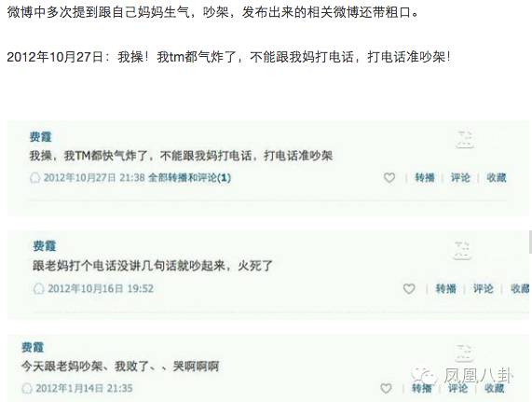Click the avatar icon on the third post

pos(463,353)
